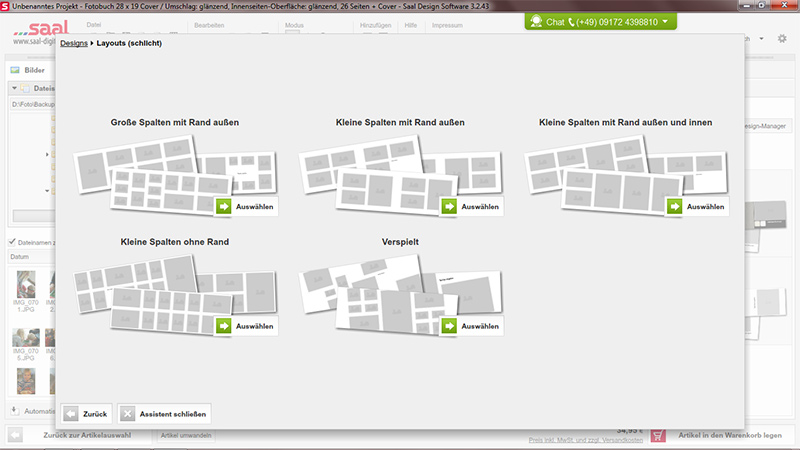Pick 'Kleine Spalten mit Rand außen und innen'
Screen dimensions: 800x450
pos(697,207)
